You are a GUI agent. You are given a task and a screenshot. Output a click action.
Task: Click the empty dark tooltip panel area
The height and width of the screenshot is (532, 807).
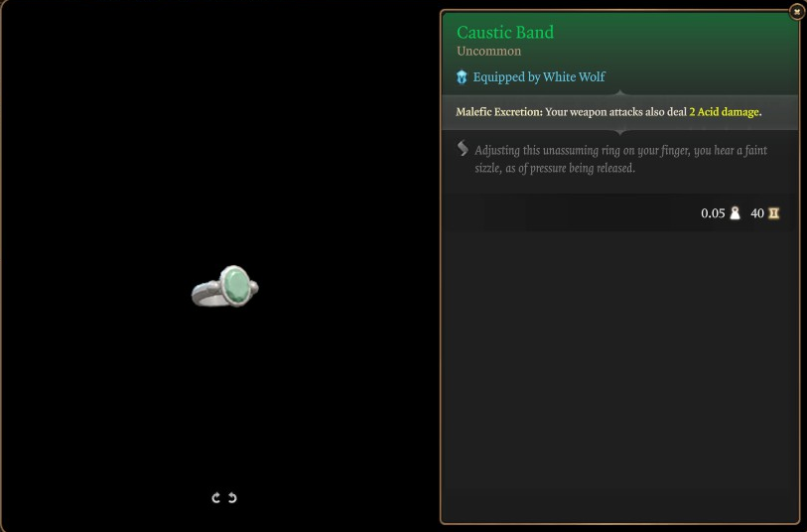tap(620, 375)
